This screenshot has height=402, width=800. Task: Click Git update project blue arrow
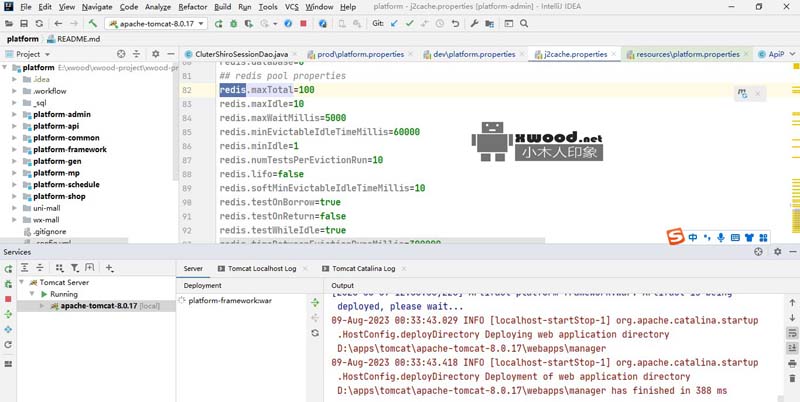click(394, 23)
